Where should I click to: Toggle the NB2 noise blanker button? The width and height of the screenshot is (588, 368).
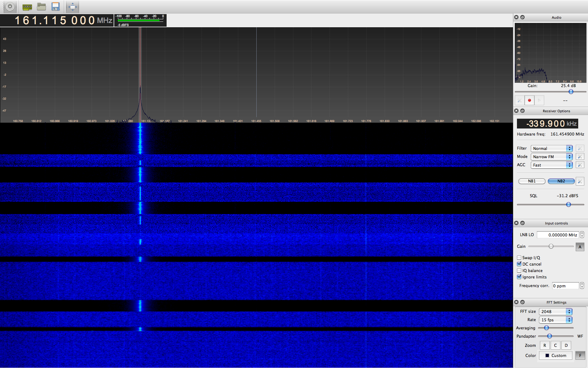point(561,181)
